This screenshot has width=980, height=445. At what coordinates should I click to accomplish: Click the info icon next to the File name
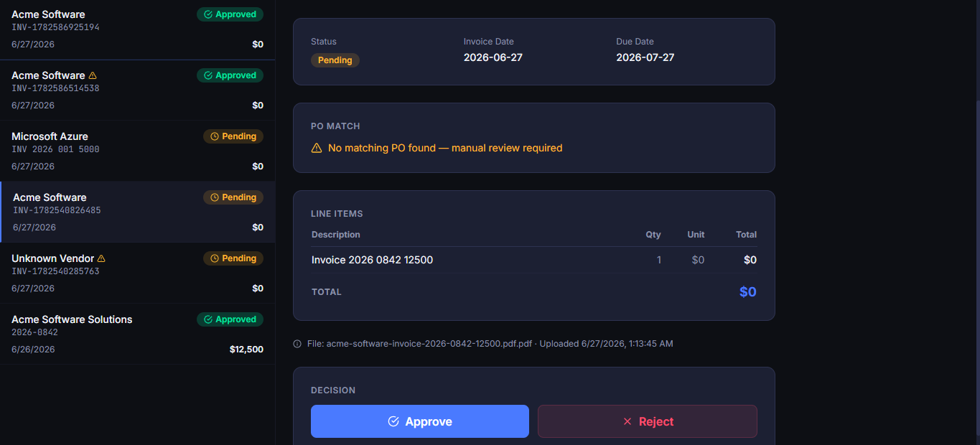click(x=297, y=344)
